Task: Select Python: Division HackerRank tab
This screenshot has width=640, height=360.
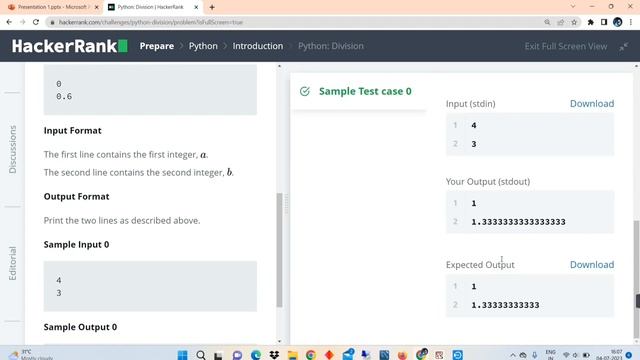Action: (x=150, y=7)
